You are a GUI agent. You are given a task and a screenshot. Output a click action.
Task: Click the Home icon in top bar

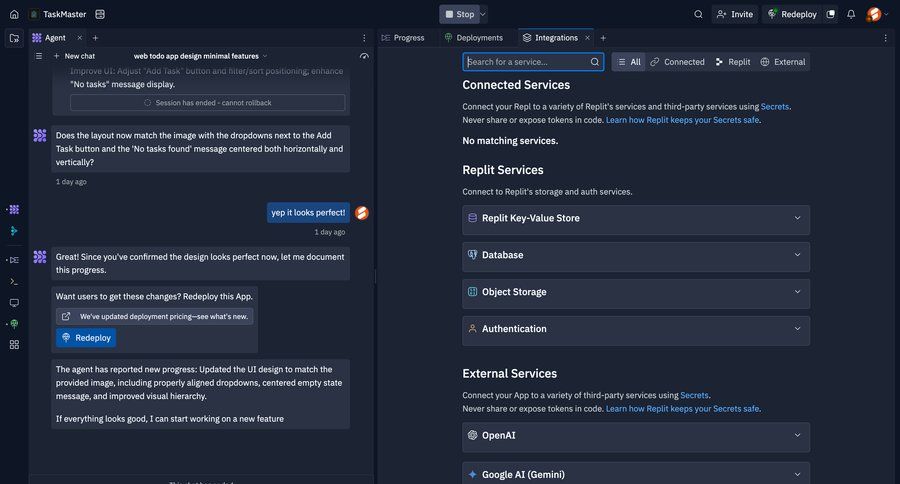coord(14,14)
